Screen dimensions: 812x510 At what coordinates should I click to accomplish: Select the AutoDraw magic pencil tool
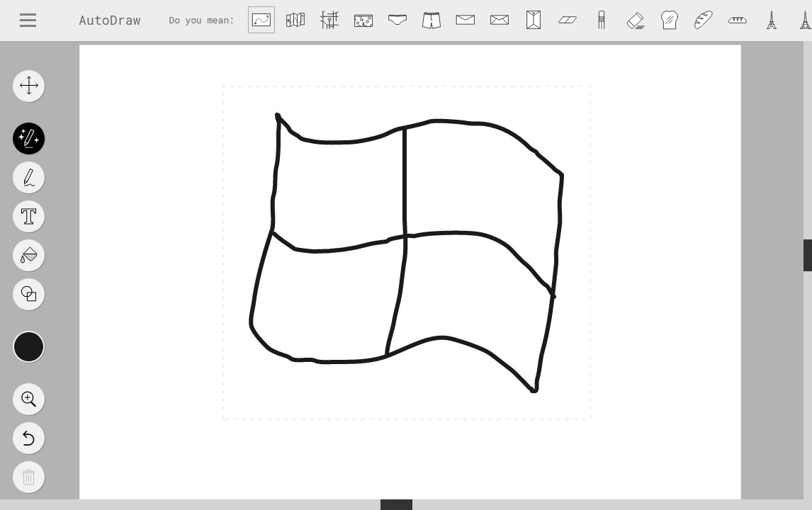[x=28, y=138]
